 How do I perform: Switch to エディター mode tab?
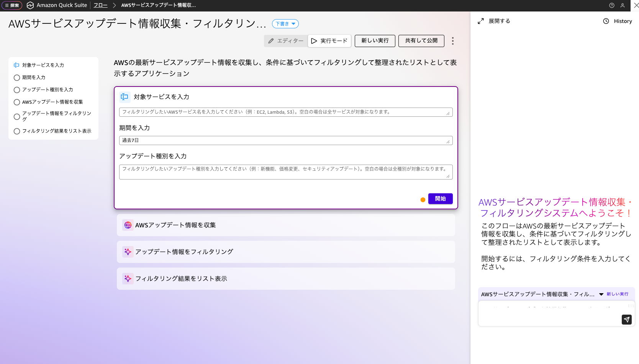tap(286, 41)
